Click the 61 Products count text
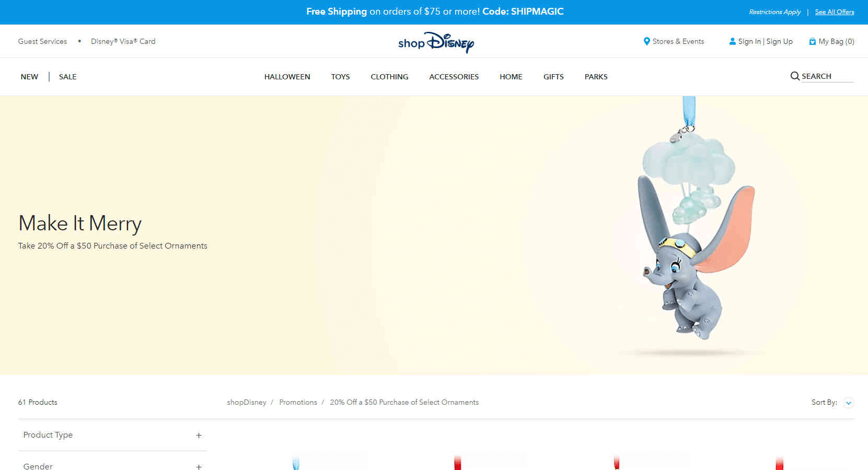Screen dimensions: 868x470 click(x=38, y=402)
